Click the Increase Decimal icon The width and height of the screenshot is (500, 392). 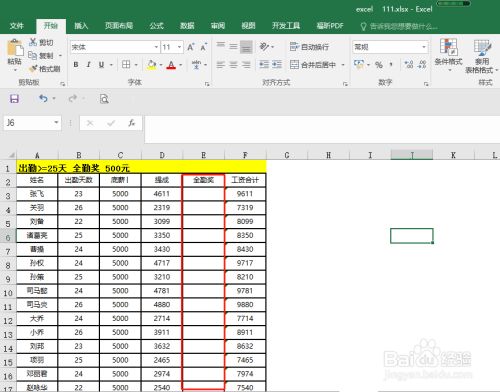[x=409, y=65]
